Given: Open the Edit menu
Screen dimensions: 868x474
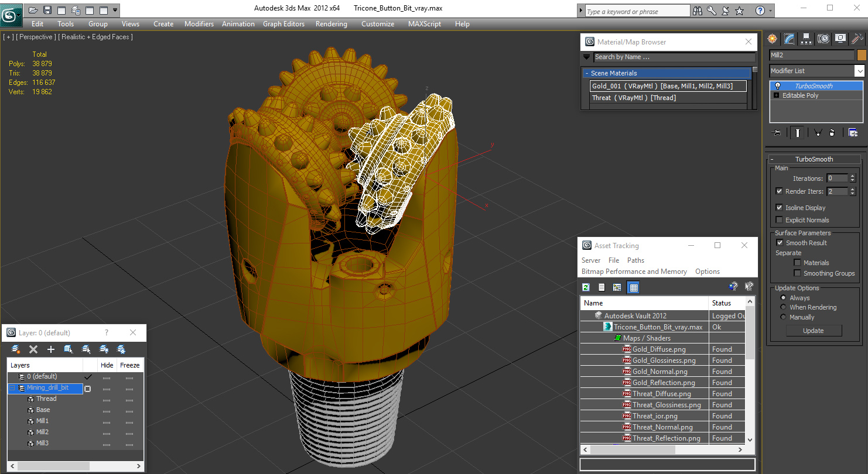Looking at the screenshot, I should pos(37,24).
